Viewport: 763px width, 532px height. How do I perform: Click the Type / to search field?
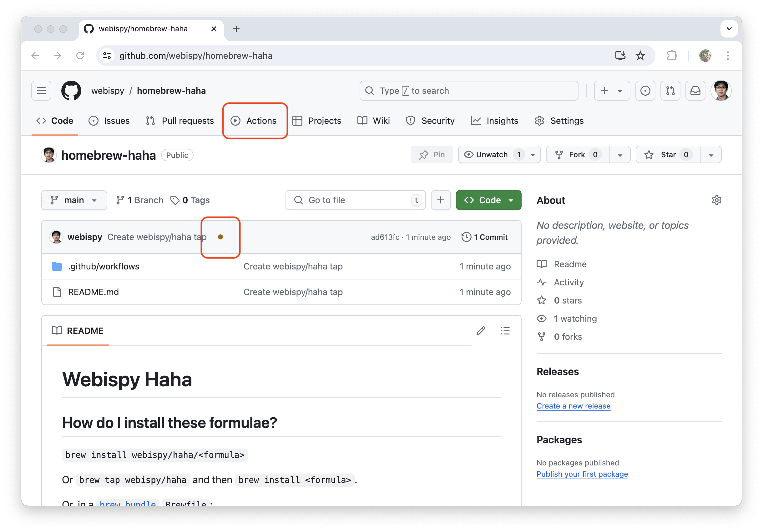(468, 91)
